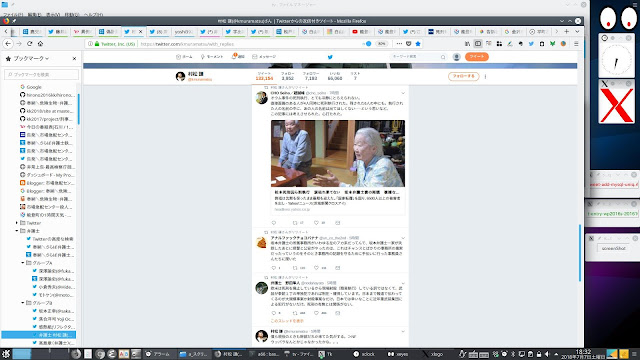Open page actions three-dot menu in address bar

(399, 44)
